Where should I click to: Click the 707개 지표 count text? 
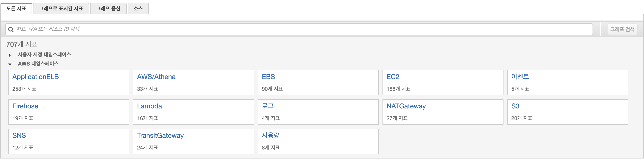click(22, 44)
